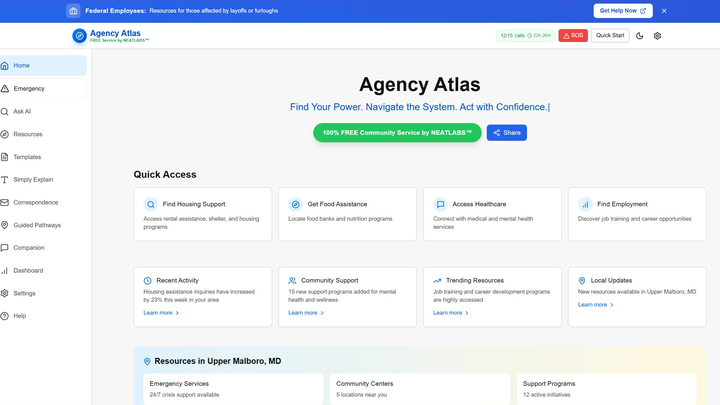The width and height of the screenshot is (720, 405).
Task: Open Emergency in the sidebar
Action: [x=43, y=89]
